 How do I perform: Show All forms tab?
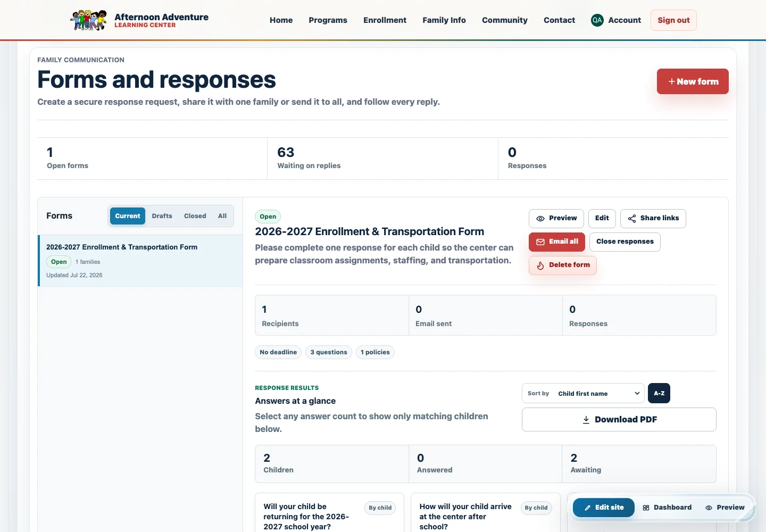pos(222,216)
